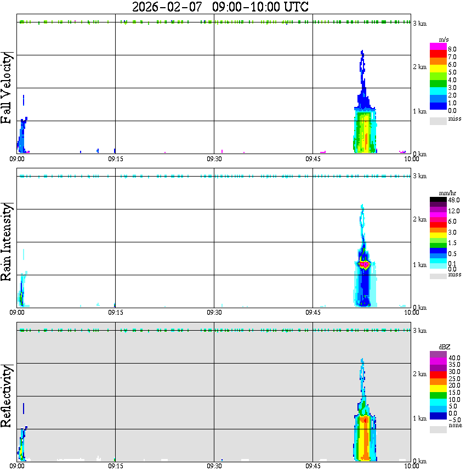Select the 12.0 value in the mm/hr legend
Viewport: 466px width, 476px height.
[454, 211]
